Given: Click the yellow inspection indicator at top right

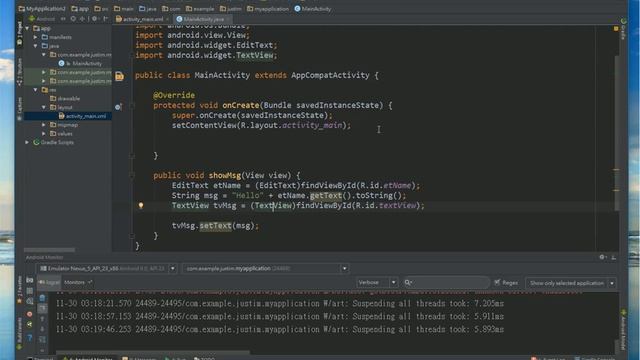Looking at the screenshot, I should 616,29.
